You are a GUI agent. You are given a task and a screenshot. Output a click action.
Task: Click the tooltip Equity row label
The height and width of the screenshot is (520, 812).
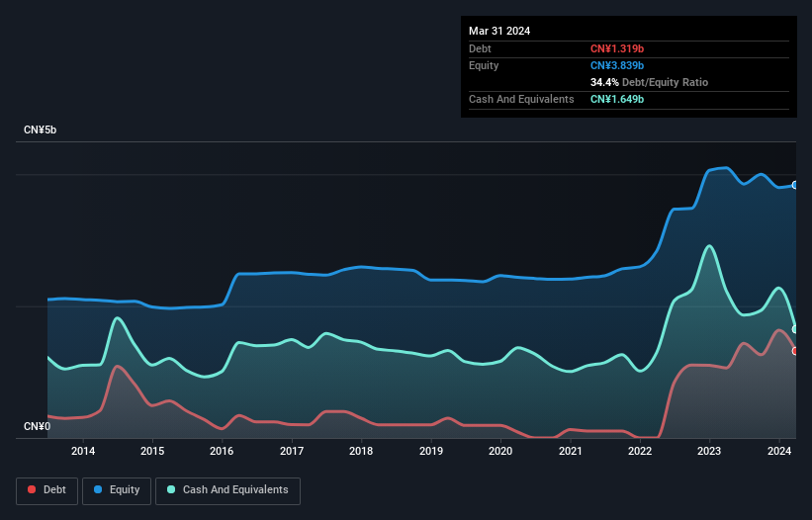(484, 65)
